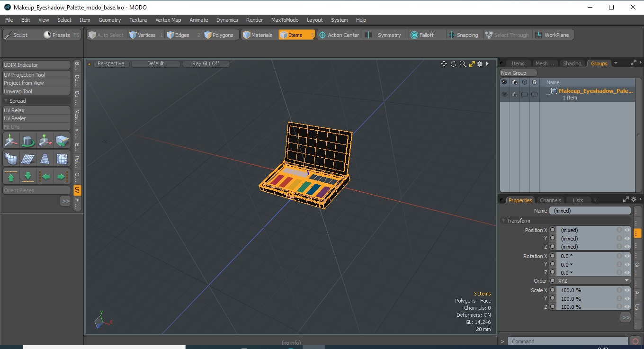The image size is (644, 349).
Task: Activate the Unwrap Tool
Action: point(37,91)
